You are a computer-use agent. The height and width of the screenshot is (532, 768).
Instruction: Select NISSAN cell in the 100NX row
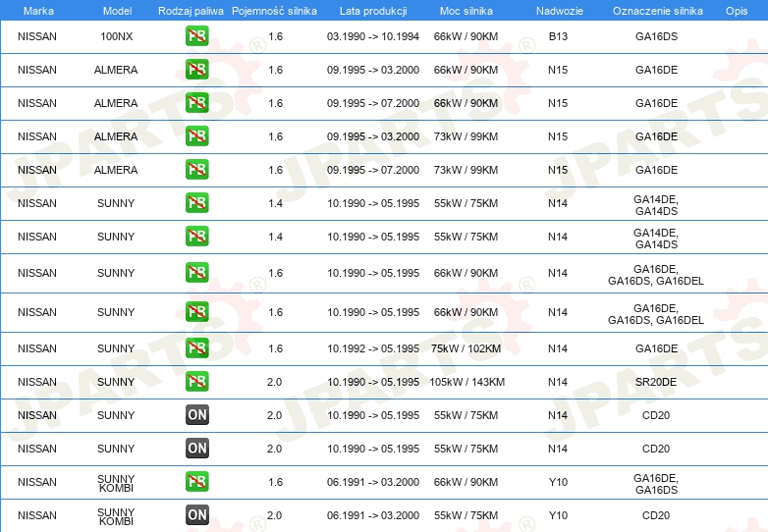pos(37,36)
